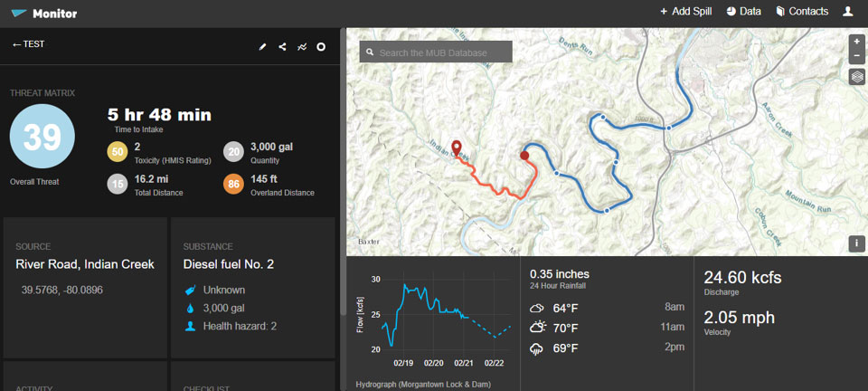Open the map layers control
The image size is (868, 391).
[857, 77]
